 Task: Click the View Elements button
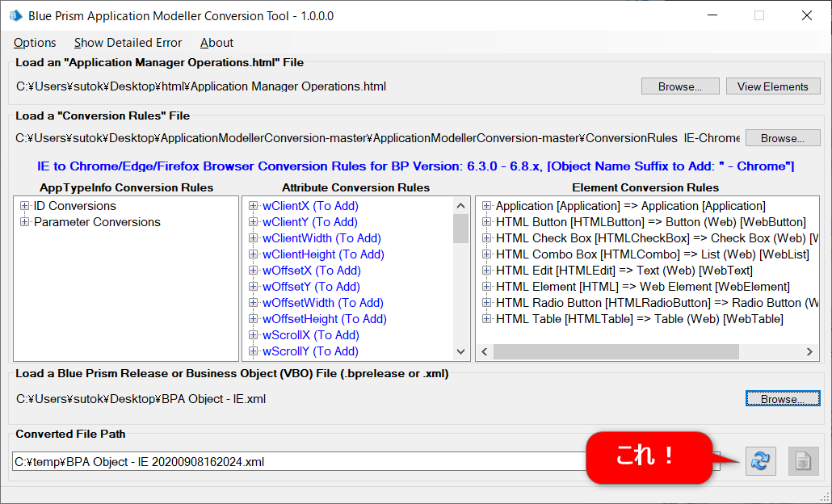(772, 86)
